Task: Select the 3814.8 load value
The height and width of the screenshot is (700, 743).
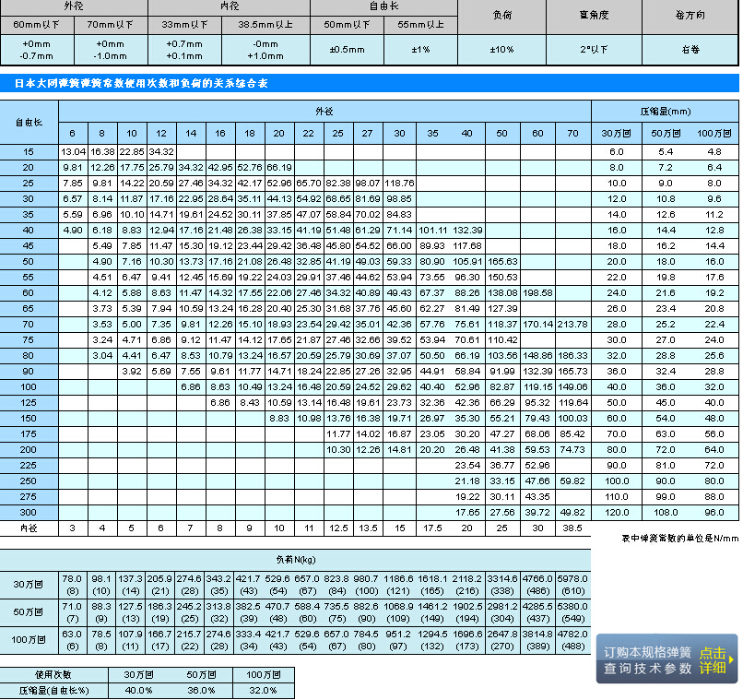Action: (537, 634)
